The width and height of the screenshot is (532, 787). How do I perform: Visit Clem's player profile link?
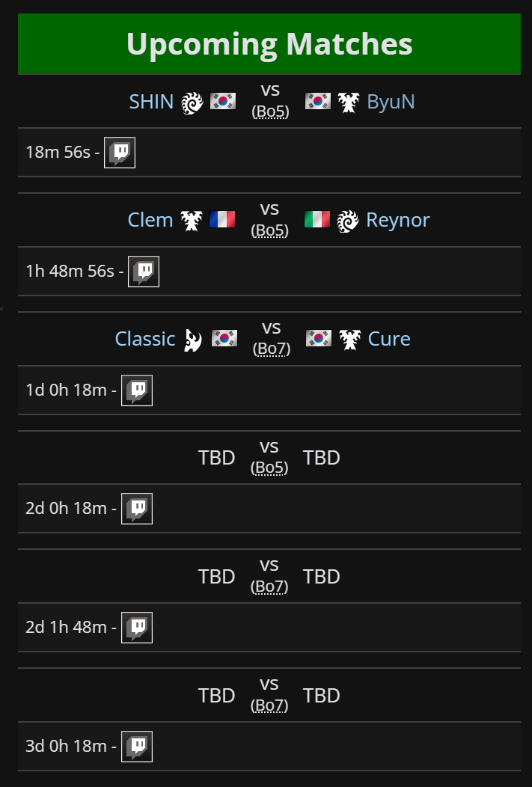150,221
